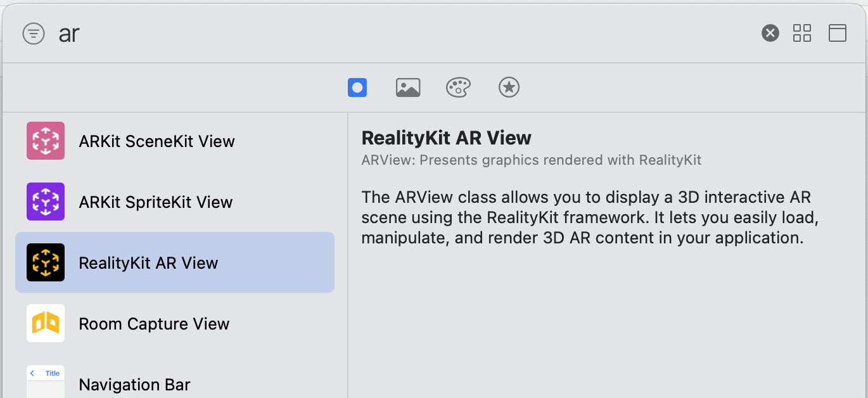Image resolution: width=868 pixels, height=398 pixels.
Task: Click the black RealityKit AR View icon
Action: (46, 262)
